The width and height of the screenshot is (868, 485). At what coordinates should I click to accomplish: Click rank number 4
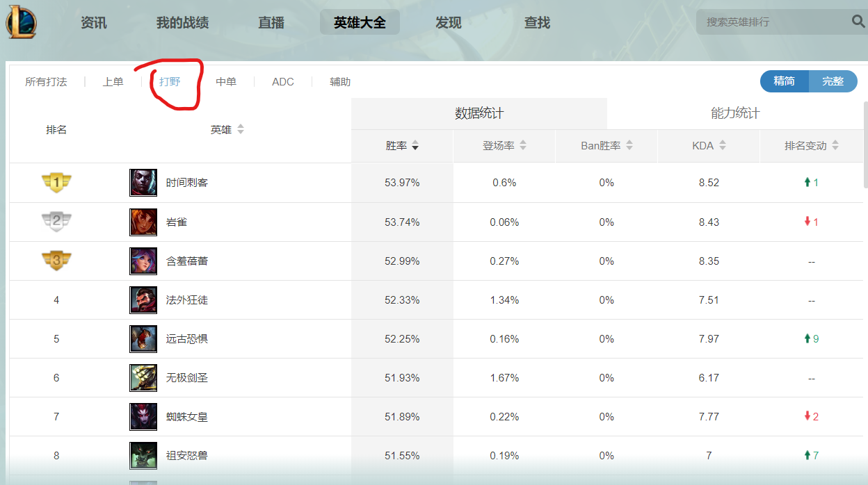(56, 300)
